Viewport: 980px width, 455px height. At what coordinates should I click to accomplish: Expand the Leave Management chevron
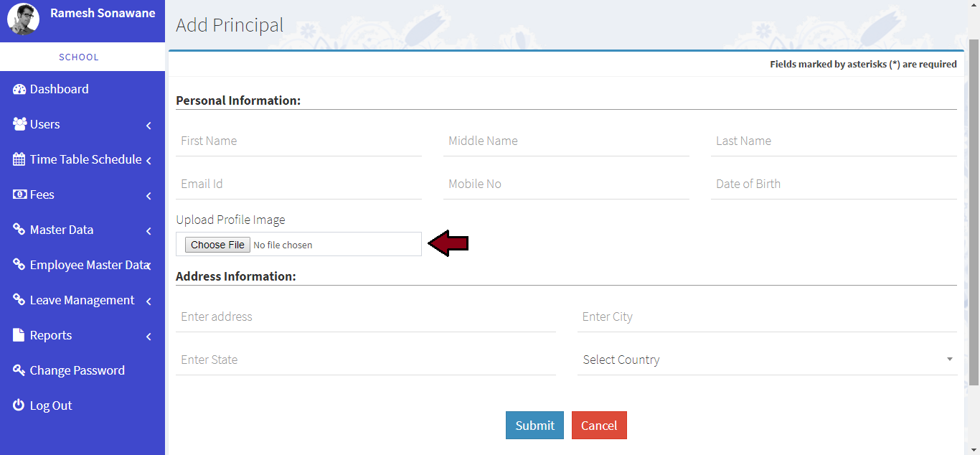pyautogui.click(x=149, y=301)
